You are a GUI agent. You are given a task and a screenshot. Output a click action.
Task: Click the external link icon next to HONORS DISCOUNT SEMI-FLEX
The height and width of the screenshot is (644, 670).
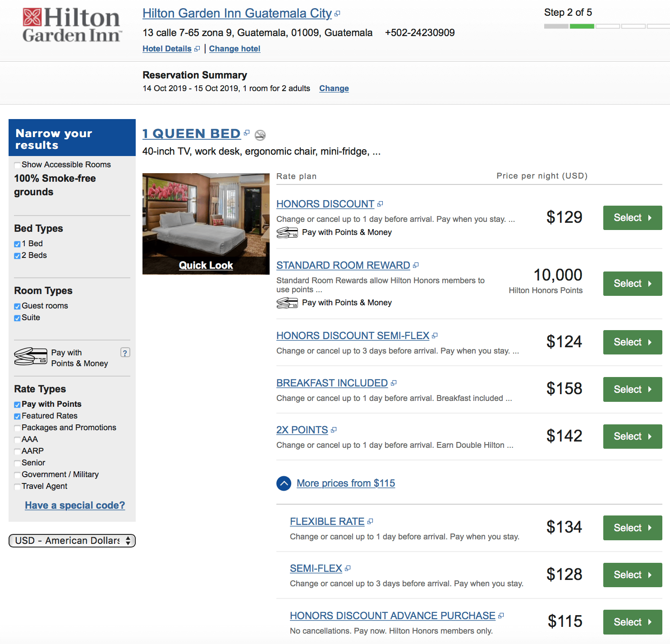point(434,335)
